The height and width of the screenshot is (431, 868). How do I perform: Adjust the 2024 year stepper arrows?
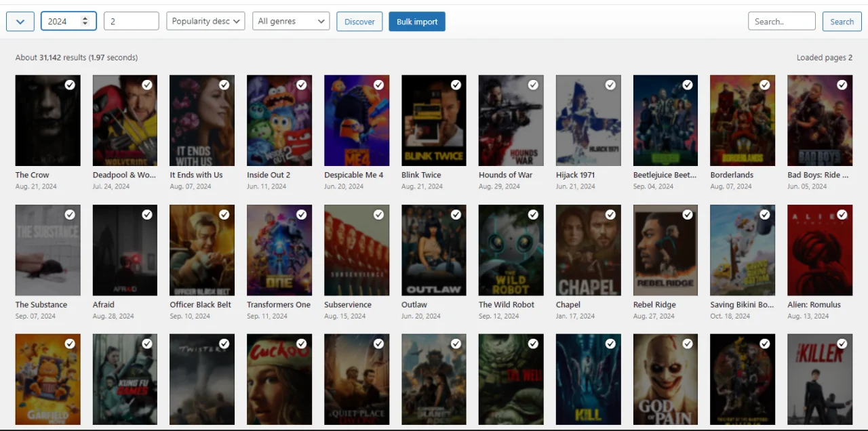coord(85,21)
